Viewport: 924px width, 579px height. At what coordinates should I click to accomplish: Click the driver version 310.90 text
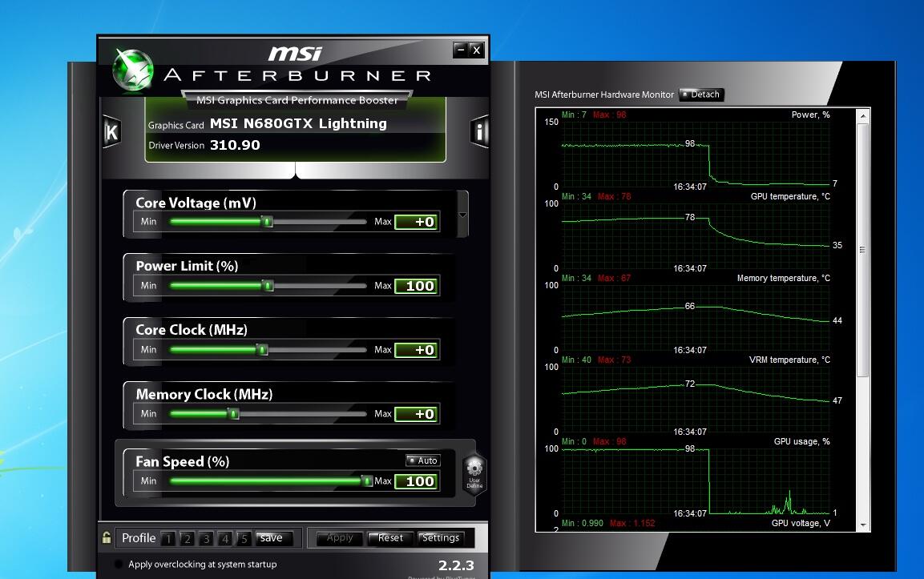click(x=235, y=145)
